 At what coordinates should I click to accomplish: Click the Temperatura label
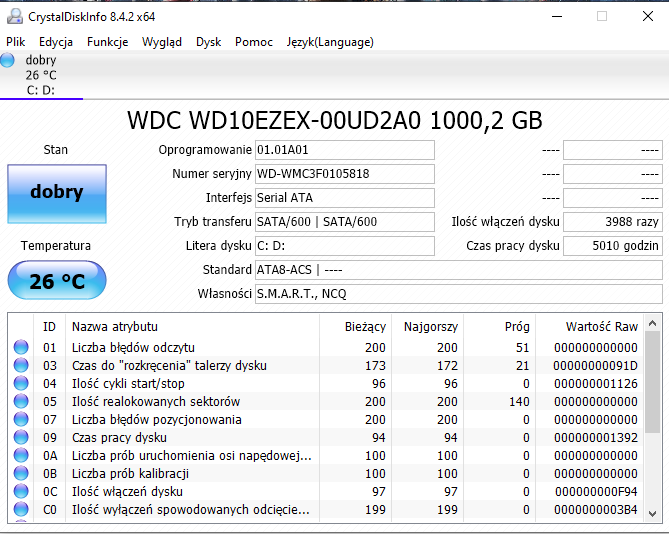(x=56, y=246)
